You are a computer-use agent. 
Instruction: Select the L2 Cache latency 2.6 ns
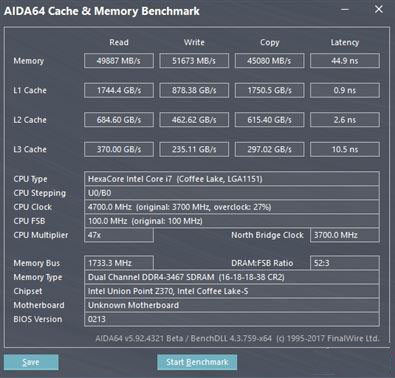pyautogui.click(x=345, y=120)
